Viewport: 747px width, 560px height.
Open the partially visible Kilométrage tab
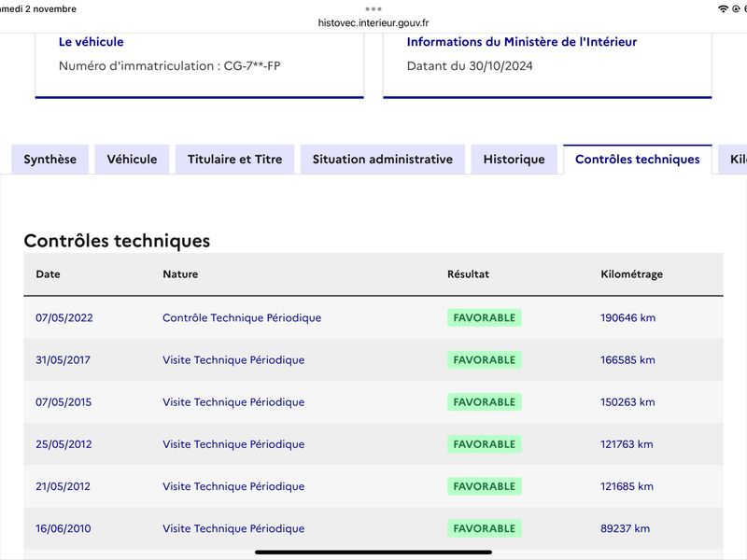tap(734, 159)
